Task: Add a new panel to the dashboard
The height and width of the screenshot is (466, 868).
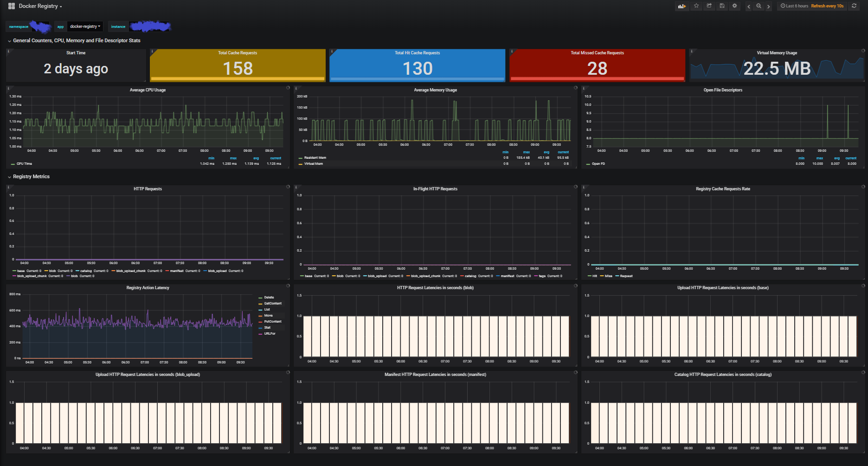Action: click(x=682, y=6)
